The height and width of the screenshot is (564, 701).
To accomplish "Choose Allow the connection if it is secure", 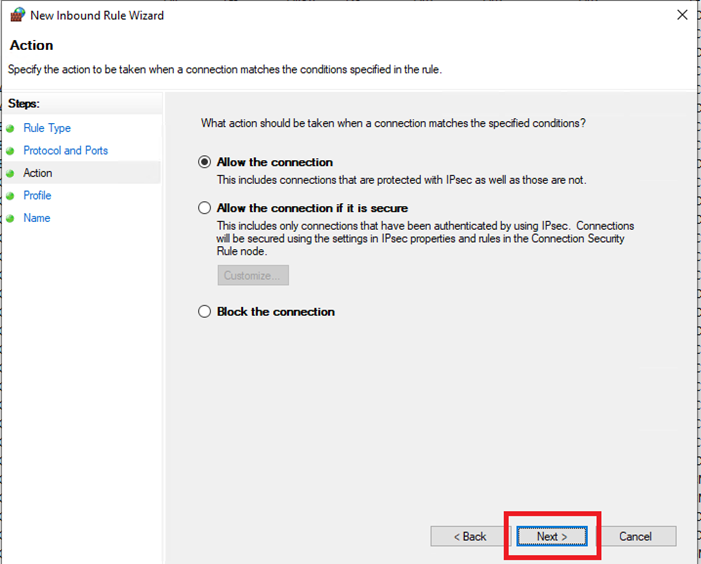I will (x=204, y=208).
